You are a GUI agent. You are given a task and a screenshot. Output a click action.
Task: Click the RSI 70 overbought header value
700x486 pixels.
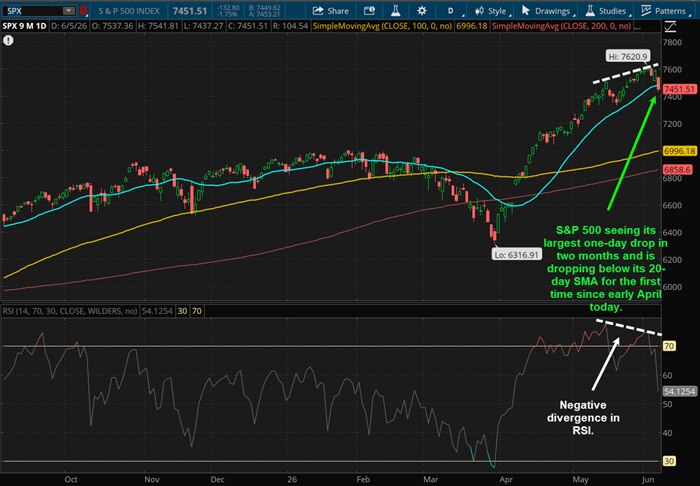coord(197,311)
